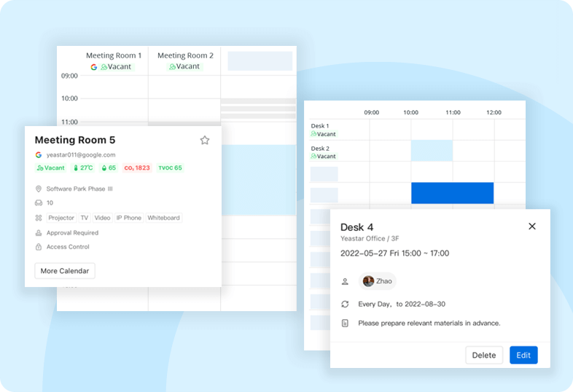Click Meeting Room 5 title
This screenshot has width=573, height=392.
75,140
